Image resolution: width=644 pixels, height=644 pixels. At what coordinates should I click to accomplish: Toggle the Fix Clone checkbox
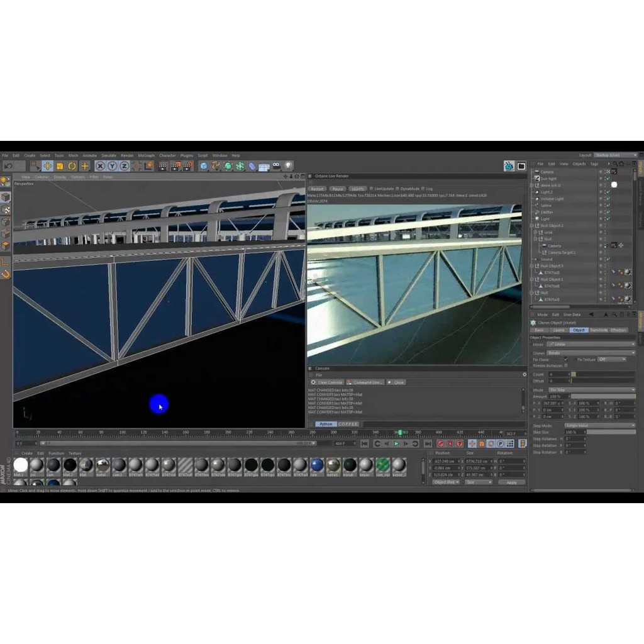point(565,360)
